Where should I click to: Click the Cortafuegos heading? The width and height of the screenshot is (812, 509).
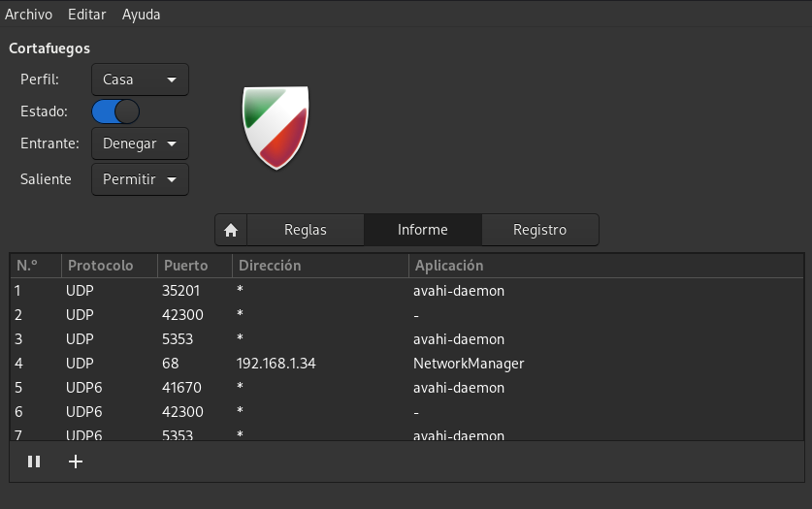(49, 48)
